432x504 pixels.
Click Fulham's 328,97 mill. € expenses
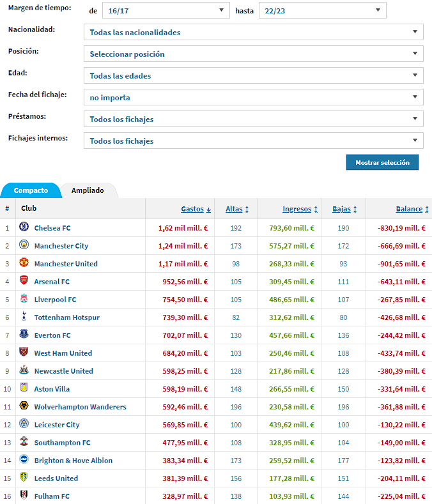coord(185,496)
